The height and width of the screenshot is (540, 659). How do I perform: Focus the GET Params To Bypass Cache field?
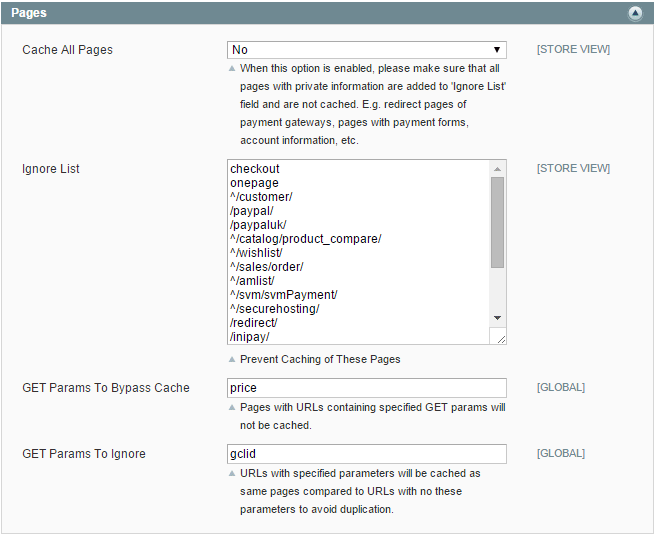366,388
